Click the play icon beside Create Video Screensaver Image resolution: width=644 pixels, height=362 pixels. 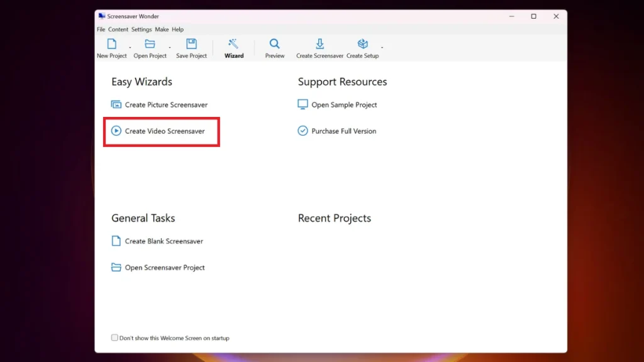coord(116,131)
